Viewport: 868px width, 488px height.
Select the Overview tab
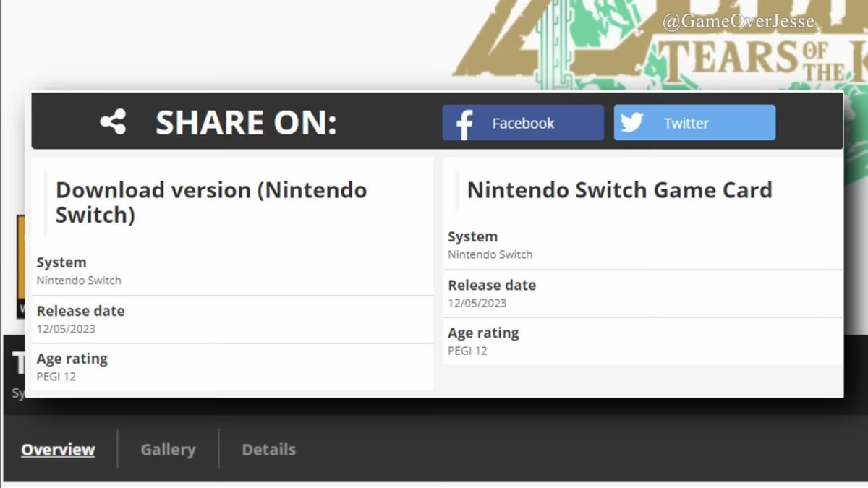coord(58,449)
